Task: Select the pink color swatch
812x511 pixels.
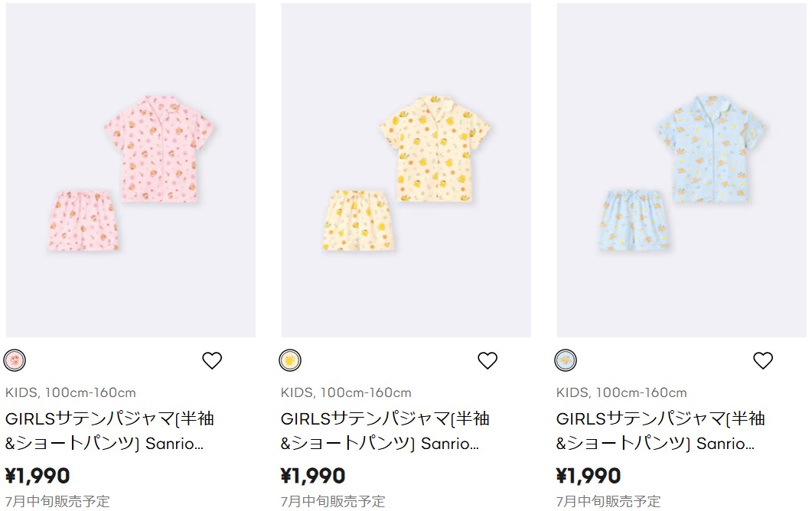Action: [x=15, y=360]
